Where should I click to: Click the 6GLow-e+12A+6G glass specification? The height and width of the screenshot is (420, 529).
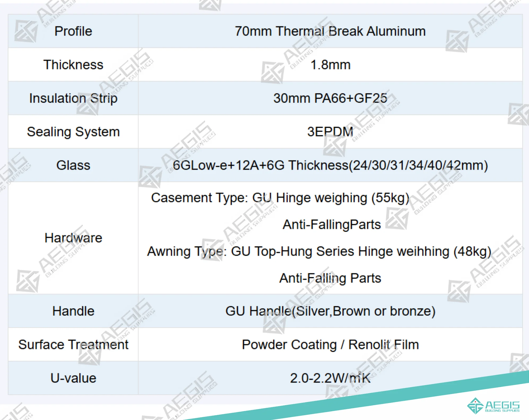point(330,165)
